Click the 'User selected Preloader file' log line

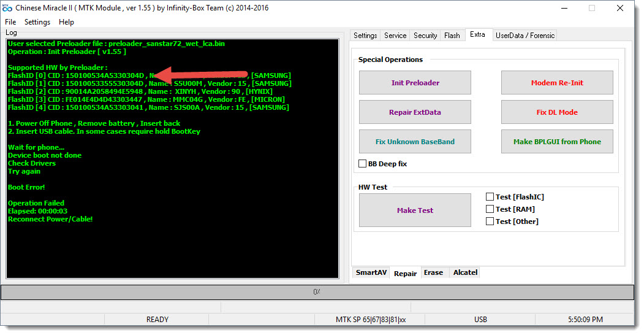[116, 44]
